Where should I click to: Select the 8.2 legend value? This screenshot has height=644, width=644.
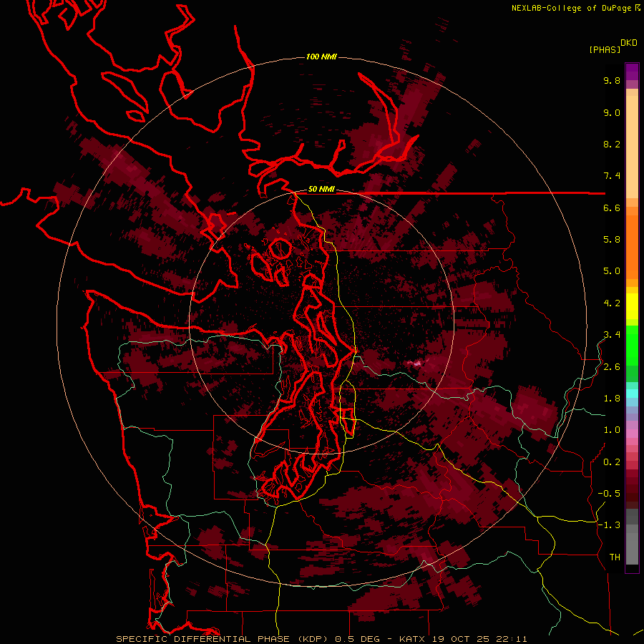(612, 144)
